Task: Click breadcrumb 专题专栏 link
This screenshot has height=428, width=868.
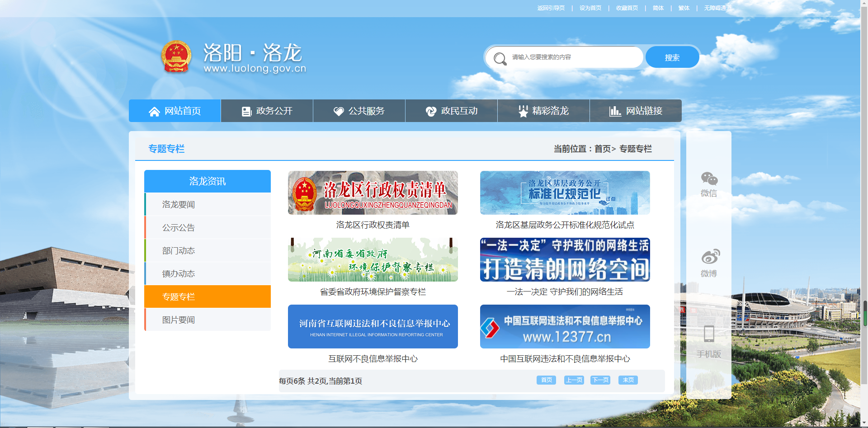Action: tap(636, 149)
